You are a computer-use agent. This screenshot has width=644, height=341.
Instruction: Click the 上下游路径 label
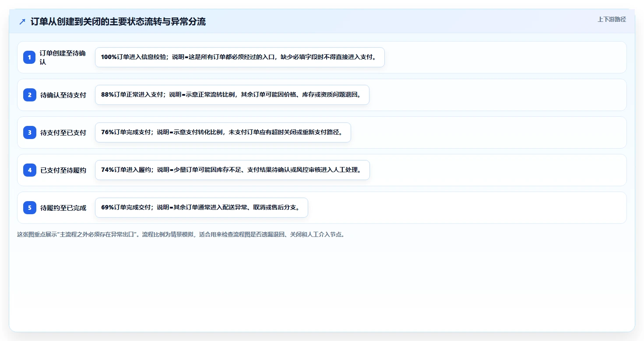point(612,19)
